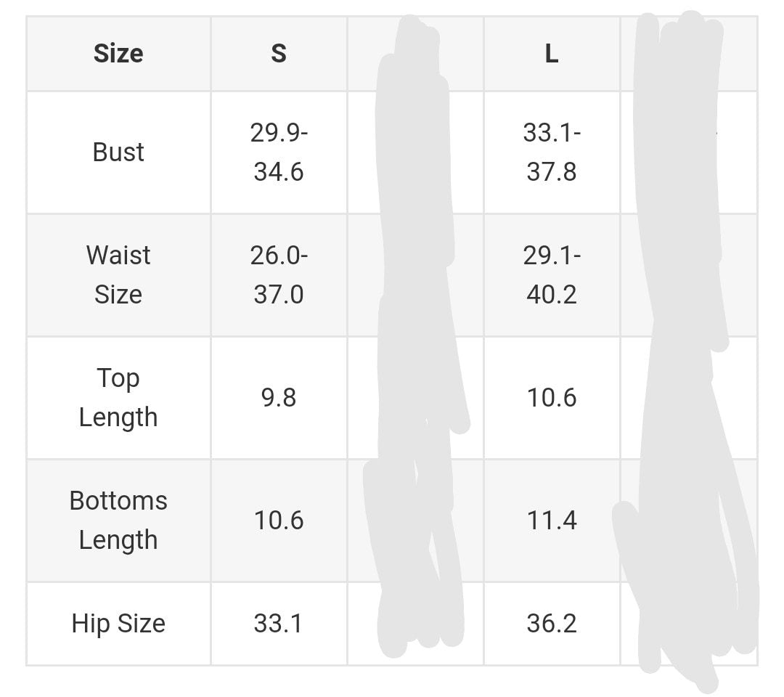Select Top Length 10.6 for size L

(552, 398)
